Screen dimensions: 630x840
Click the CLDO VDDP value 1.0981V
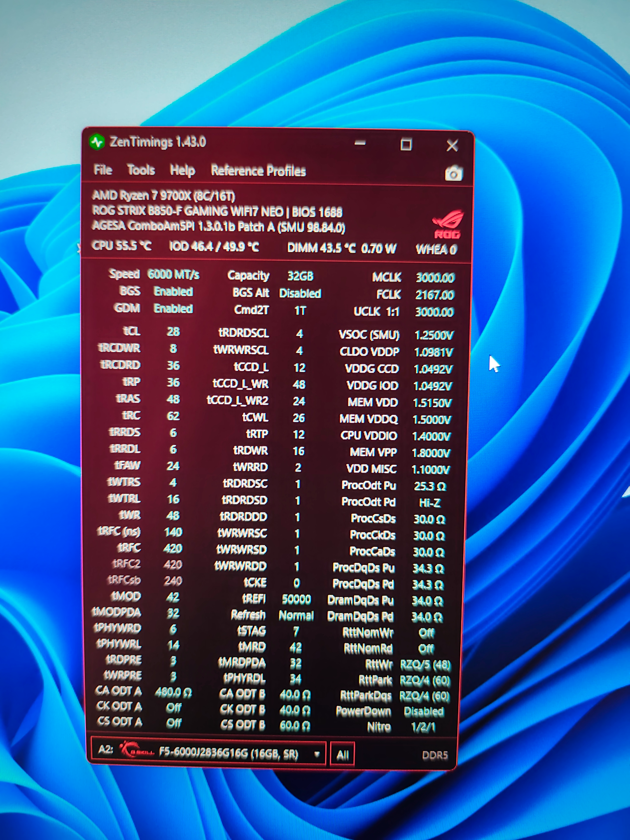(434, 352)
